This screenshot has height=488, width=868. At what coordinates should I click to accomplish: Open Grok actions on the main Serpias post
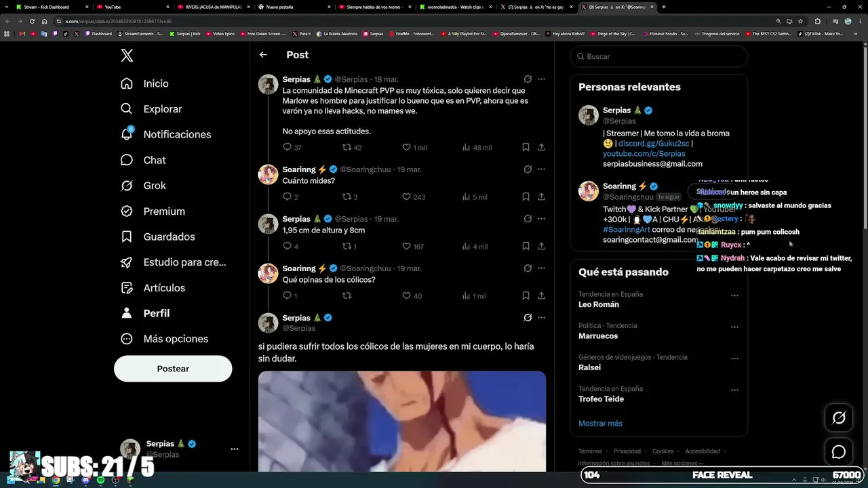[x=528, y=318]
